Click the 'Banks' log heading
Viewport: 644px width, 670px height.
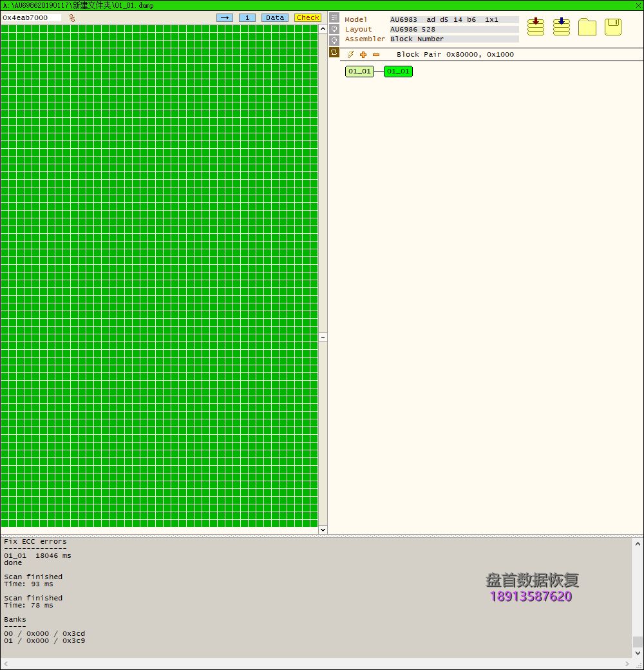point(15,619)
